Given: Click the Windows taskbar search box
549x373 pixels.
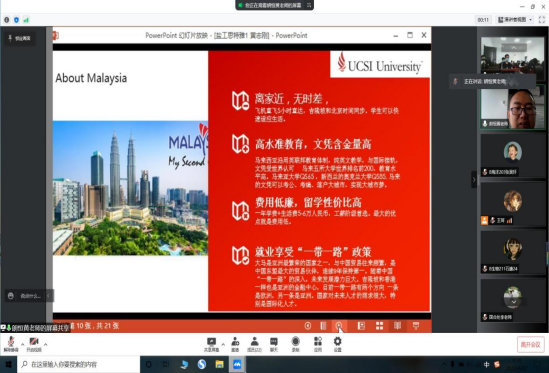Looking at the screenshot, I should 78,365.
